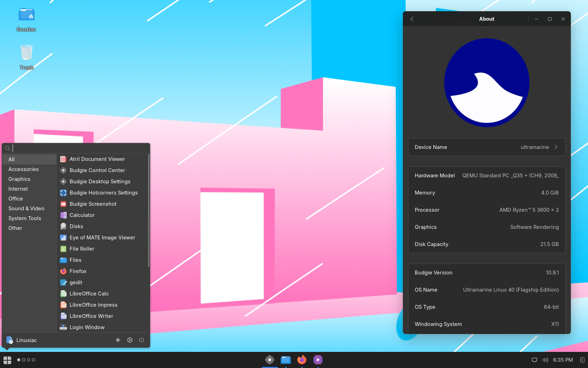Select the first workspace dot
The width and height of the screenshot is (588, 368).
[x=19, y=360]
